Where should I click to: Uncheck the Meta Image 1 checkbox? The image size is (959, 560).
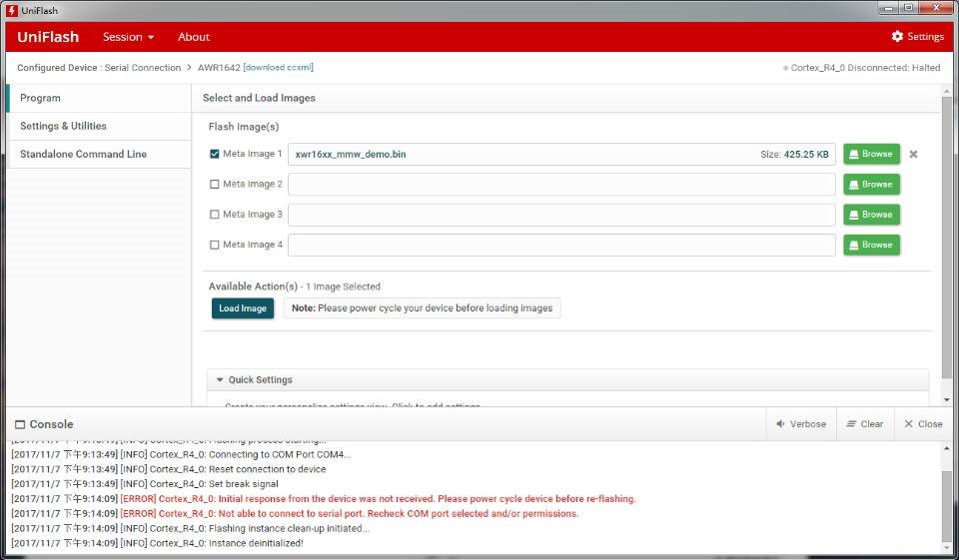pyautogui.click(x=214, y=154)
